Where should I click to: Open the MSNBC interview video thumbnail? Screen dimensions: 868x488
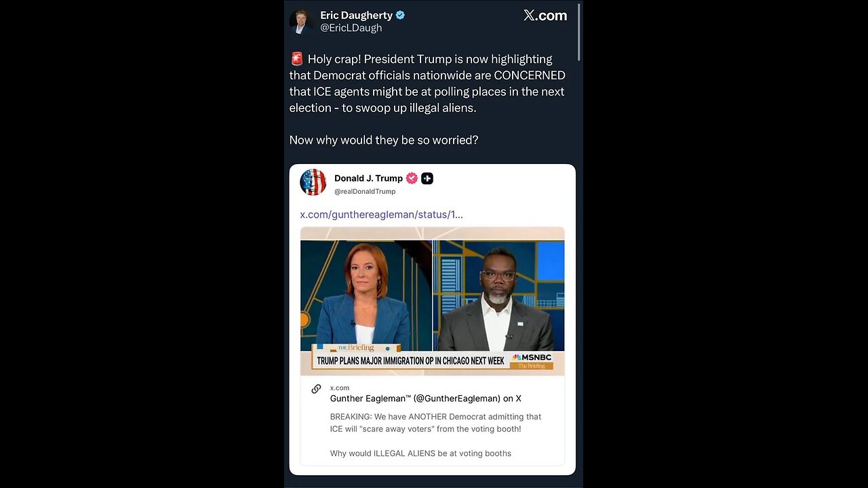433,301
